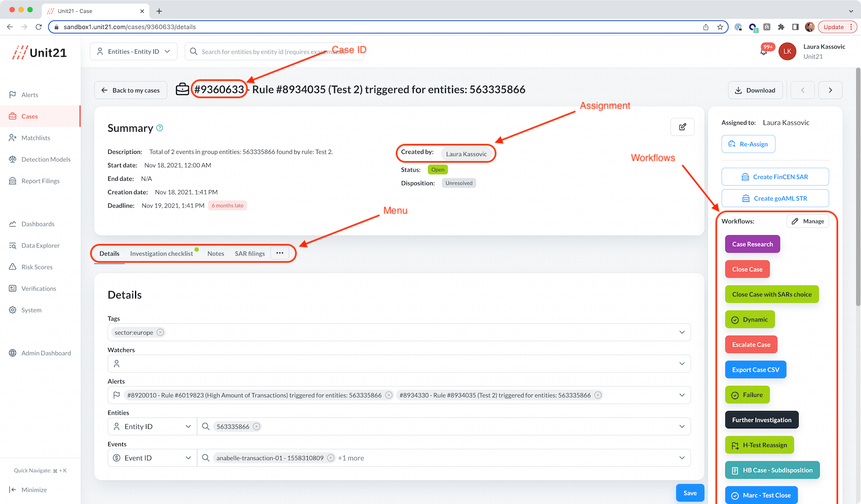Image resolution: width=861 pixels, height=504 pixels.
Task: Click Back to my cases button
Action: 131,90
